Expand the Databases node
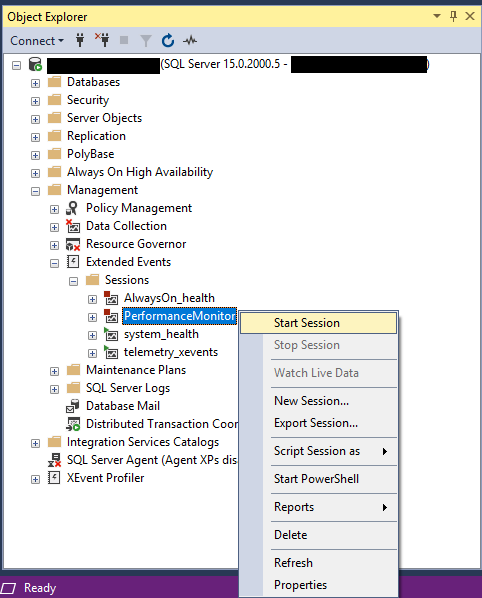The image size is (482, 598). tap(35, 83)
